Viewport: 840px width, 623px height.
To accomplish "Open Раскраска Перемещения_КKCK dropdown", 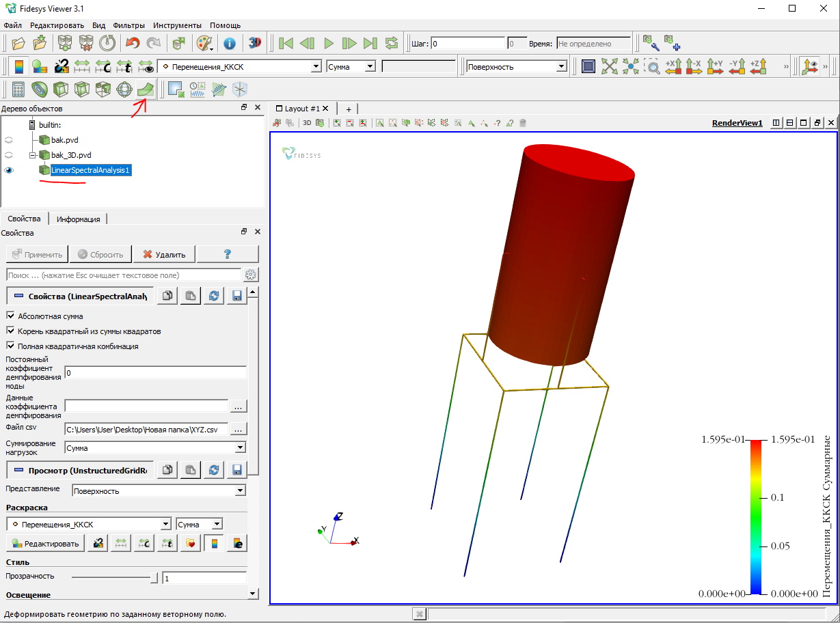I will click(88, 524).
